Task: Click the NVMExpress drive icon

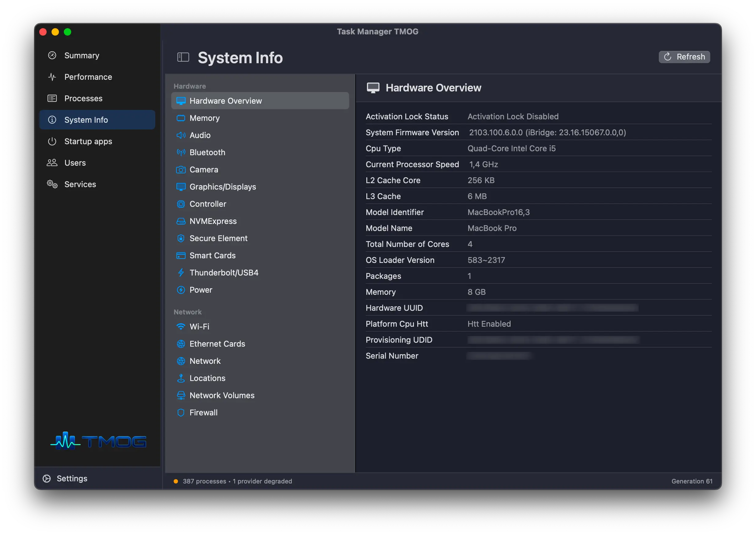Action: click(x=181, y=221)
